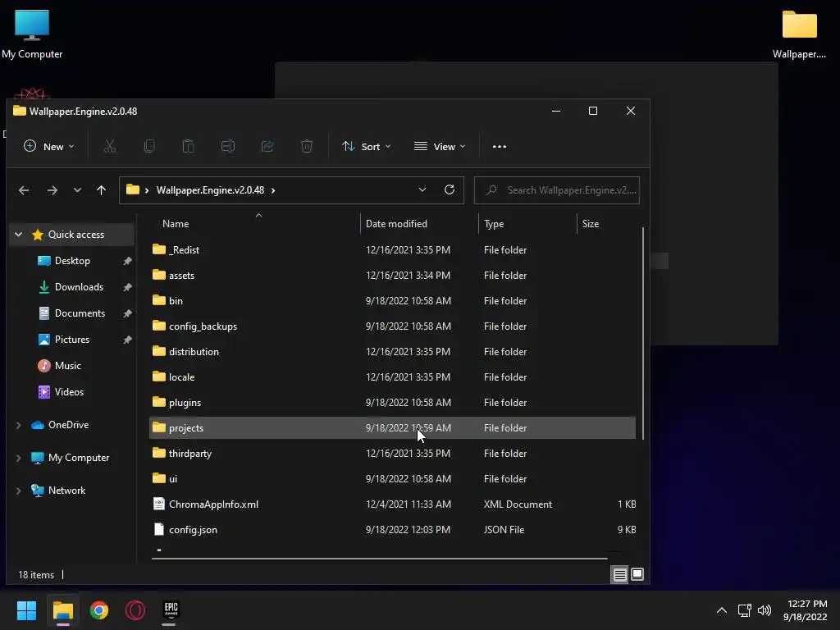Click the vertical scrollbar in file list
840x630 pixels.
(642, 333)
